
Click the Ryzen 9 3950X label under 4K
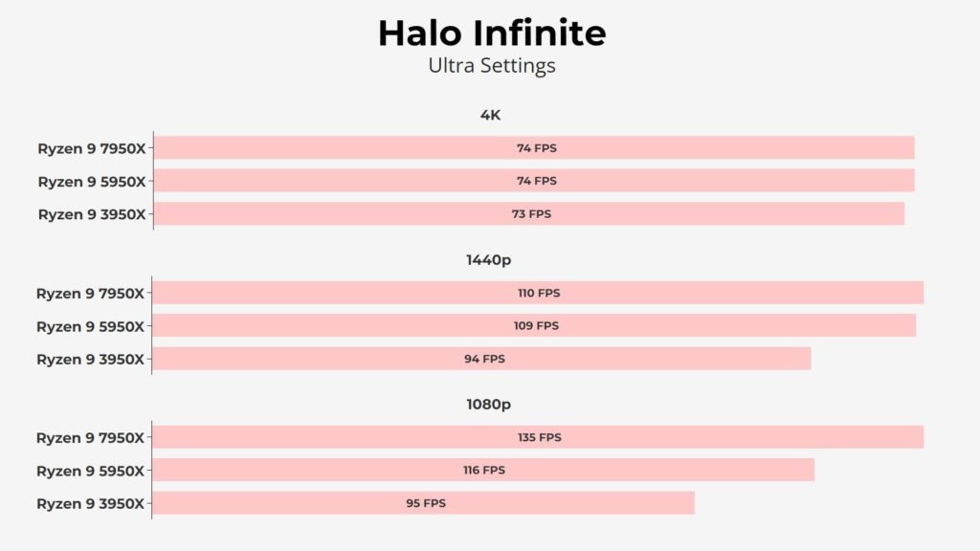(92, 214)
